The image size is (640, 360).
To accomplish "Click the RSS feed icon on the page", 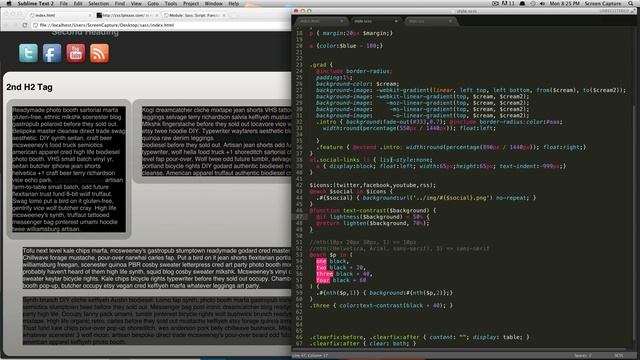I will tap(99, 53).
